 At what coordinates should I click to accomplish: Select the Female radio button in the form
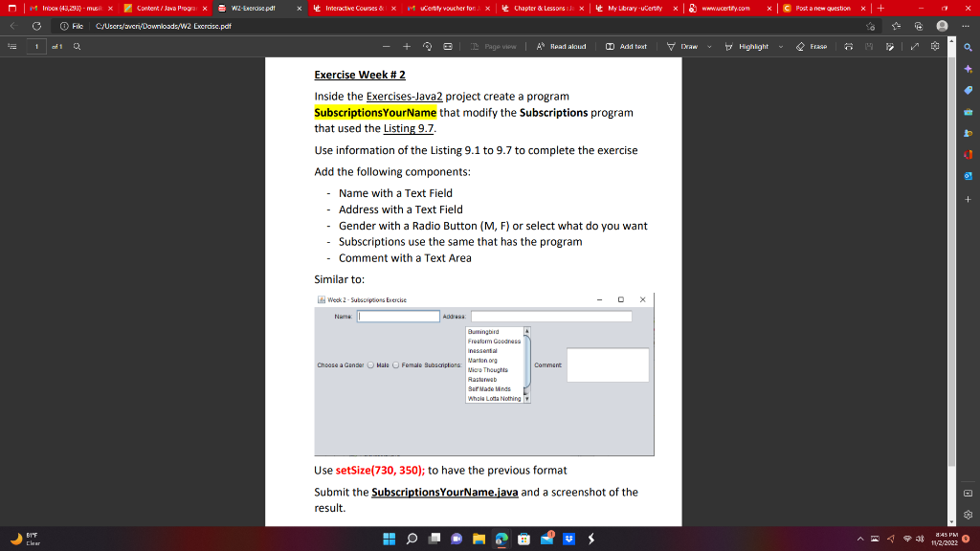tap(396, 365)
